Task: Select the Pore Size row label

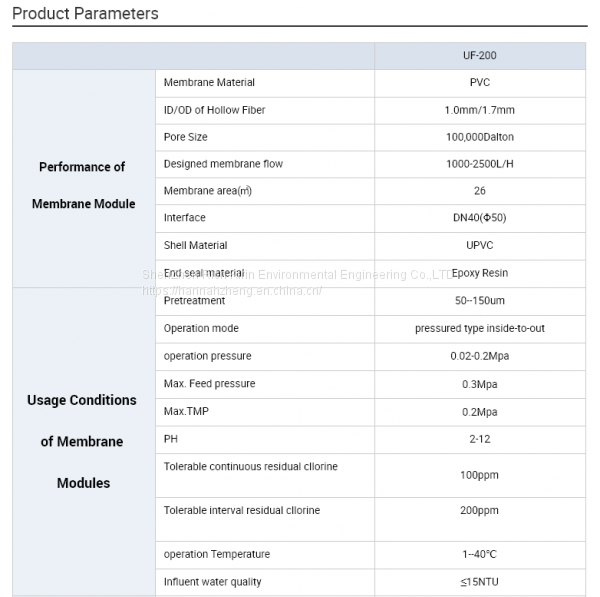Action: pos(186,136)
